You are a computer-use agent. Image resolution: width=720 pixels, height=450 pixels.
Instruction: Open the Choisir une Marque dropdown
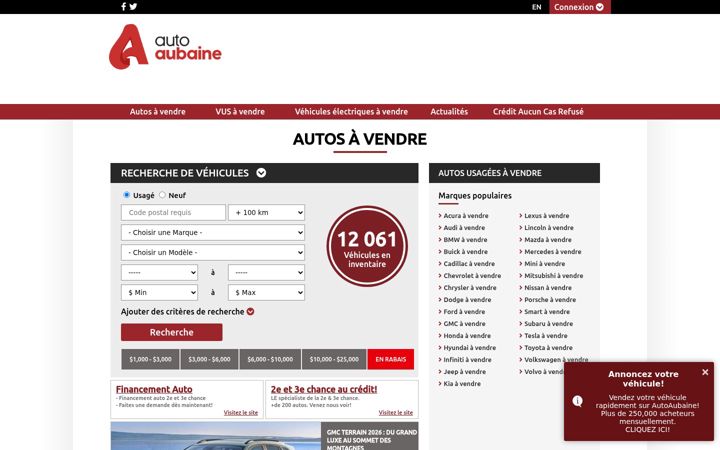pyautogui.click(x=213, y=232)
